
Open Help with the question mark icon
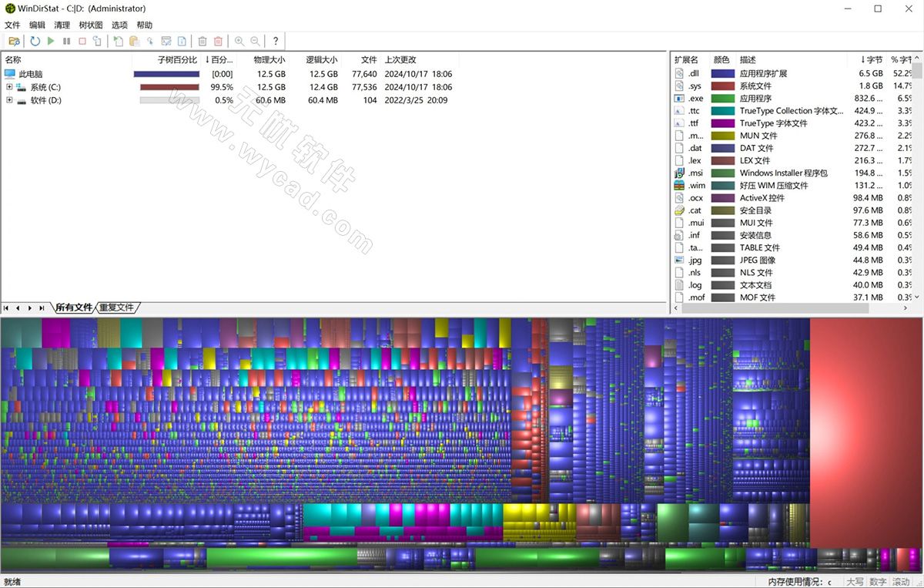[x=276, y=41]
